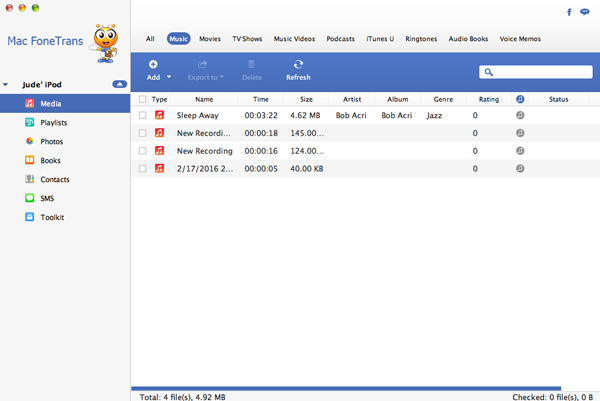Click the Refresh arrows icon
The image size is (600, 401).
(x=298, y=64)
